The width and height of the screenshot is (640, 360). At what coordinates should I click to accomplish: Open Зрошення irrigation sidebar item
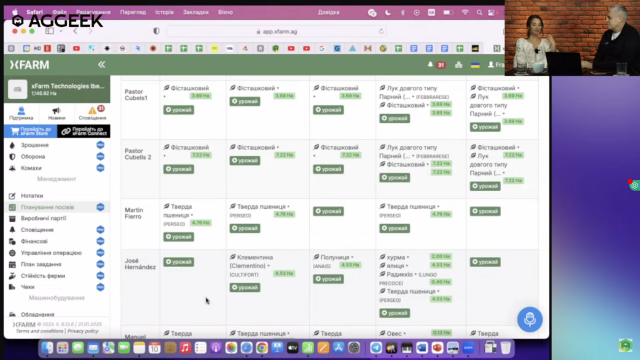click(35, 145)
